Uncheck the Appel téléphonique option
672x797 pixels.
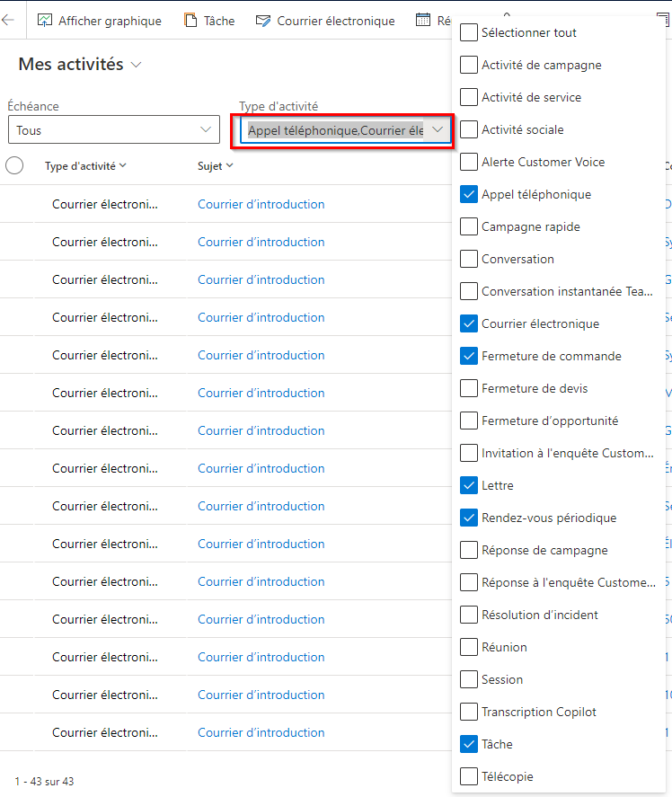point(469,194)
